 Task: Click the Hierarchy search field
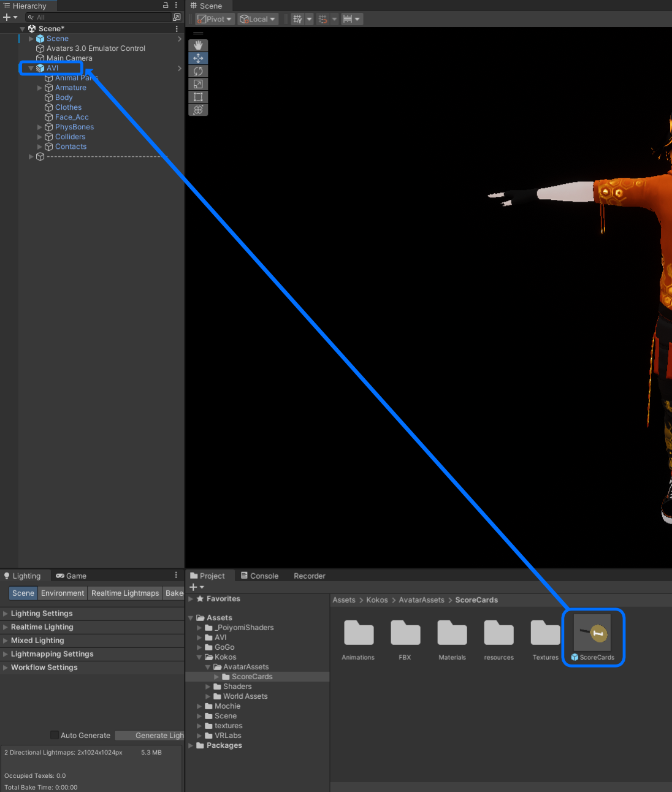click(98, 17)
